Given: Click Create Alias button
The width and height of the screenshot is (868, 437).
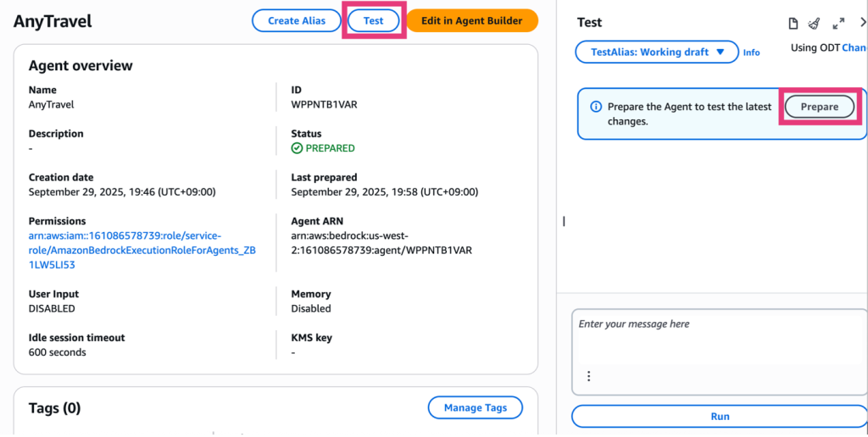Looking at the screenshot, I should point(296,21).
